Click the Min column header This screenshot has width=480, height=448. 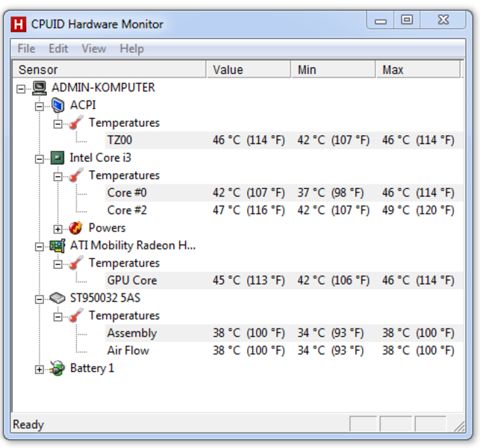point(334,69)
